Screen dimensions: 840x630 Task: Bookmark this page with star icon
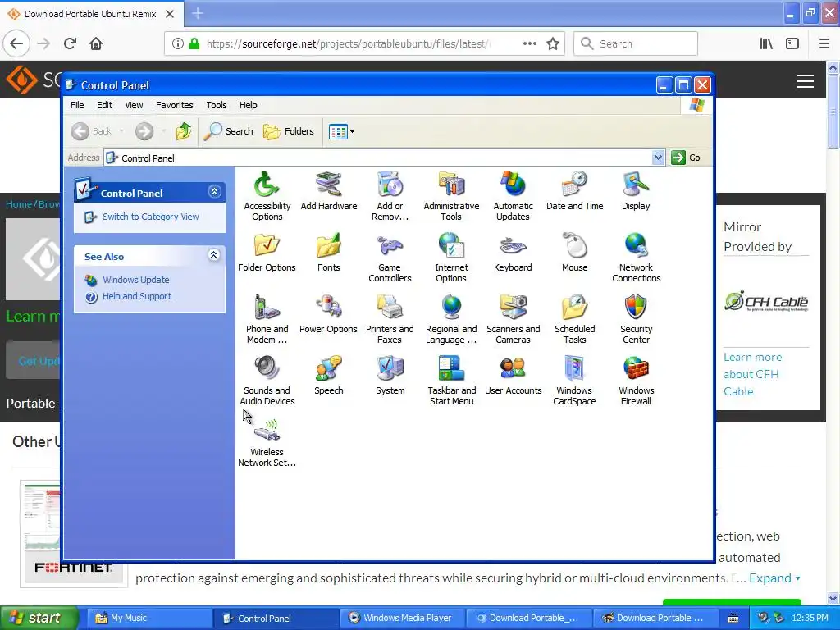click(x=553, y=43)
